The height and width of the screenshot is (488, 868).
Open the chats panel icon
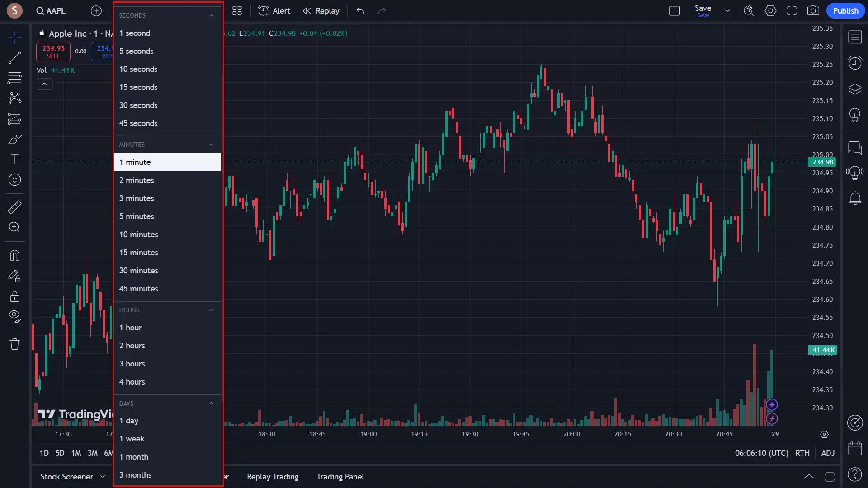coord(855,147)
